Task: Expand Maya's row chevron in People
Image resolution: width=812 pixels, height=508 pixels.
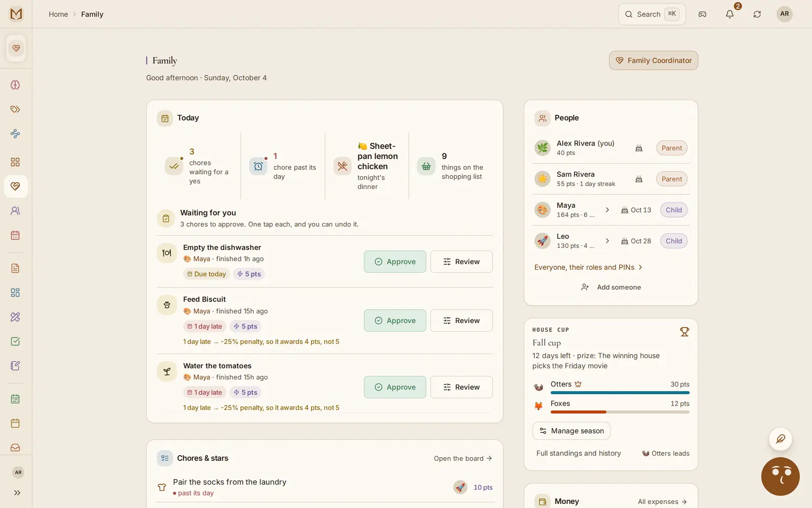Action: (x=607, y=210)
